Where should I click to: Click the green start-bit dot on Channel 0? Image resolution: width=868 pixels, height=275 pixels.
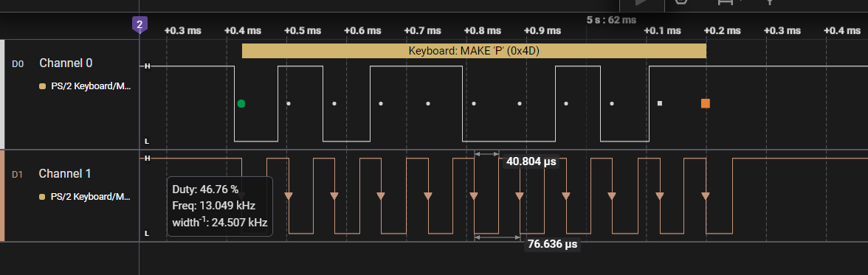pyautogui.click(x=241, y=103)
